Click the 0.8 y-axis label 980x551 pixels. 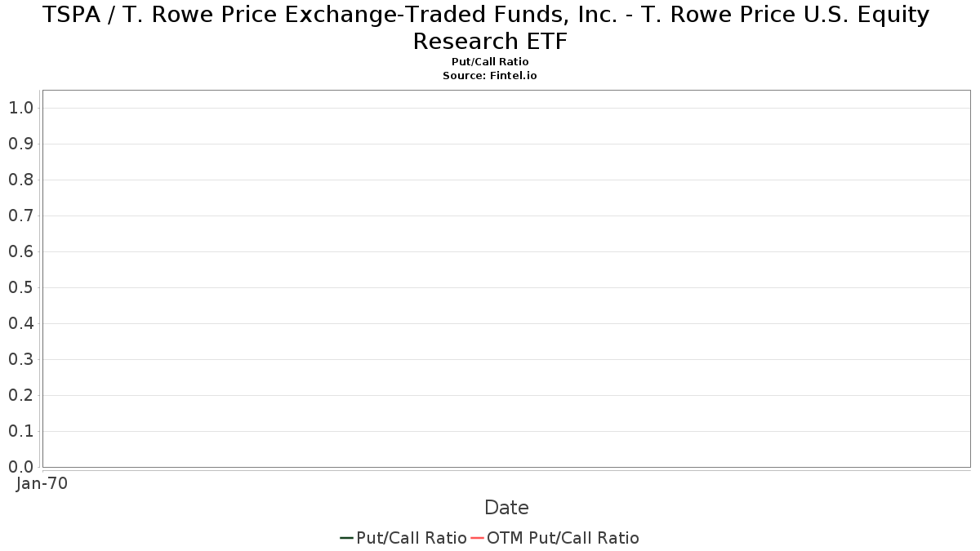tap(20, 180)
